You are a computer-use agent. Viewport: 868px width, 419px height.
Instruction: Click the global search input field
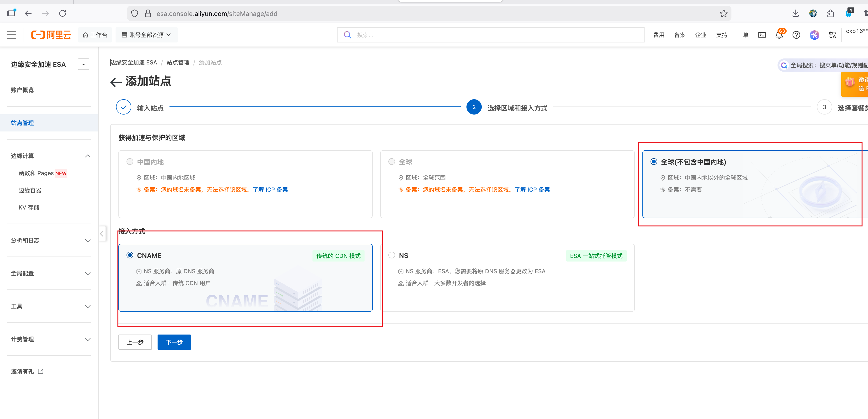(489, 35)
